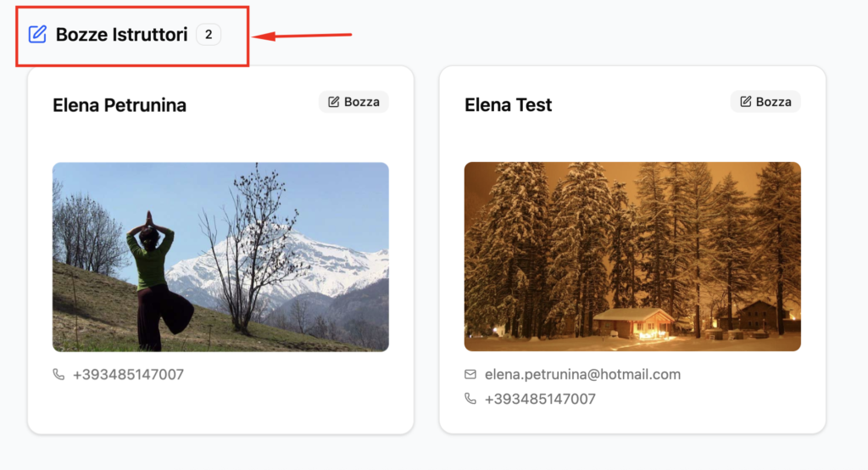
Task: Open the Elena Test instructor name
Action: point(508,105)
